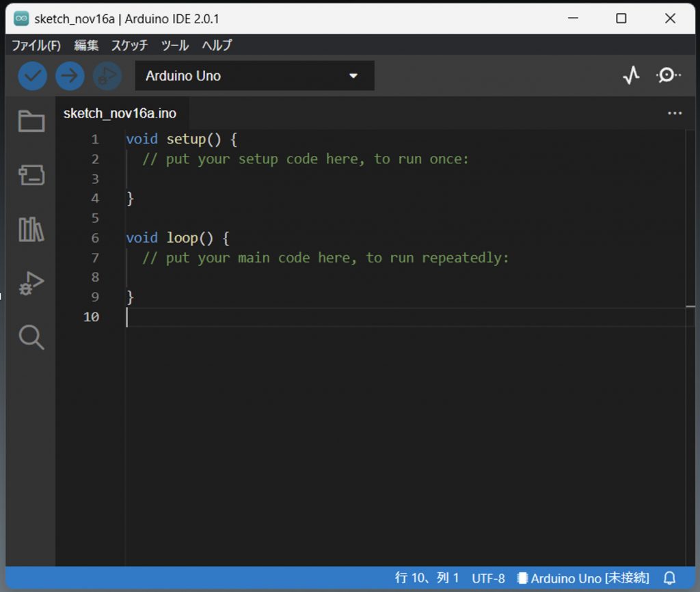Image resolution: width=700 pixels, height=592 pixels.
Task: Open the Sketchbook folder panel
Action: [x=31, y=122]
